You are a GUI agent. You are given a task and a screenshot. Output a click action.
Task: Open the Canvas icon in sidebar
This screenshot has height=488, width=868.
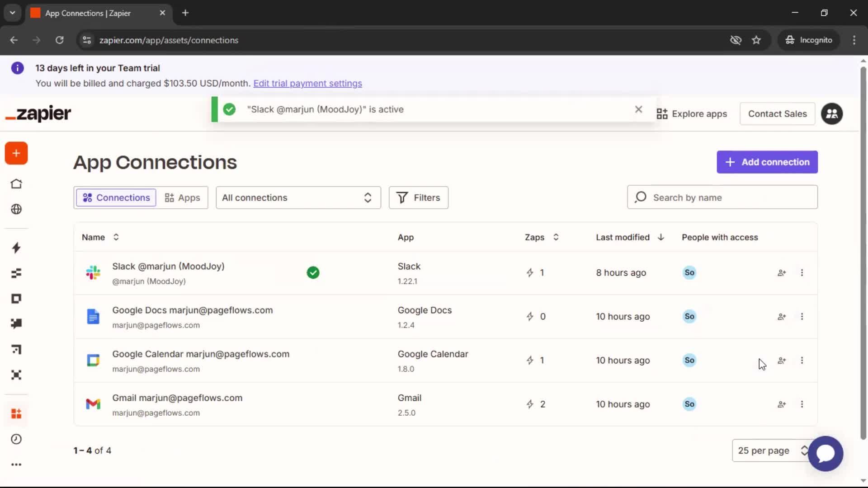[16, 349]
